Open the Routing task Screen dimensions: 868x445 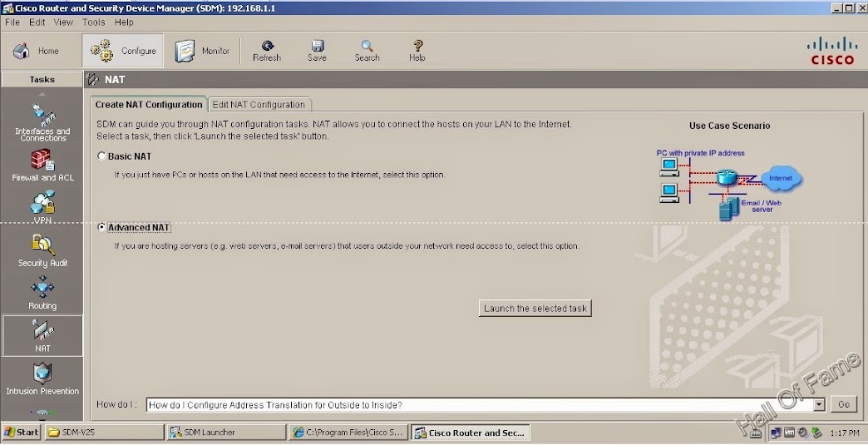pos(42,294)
